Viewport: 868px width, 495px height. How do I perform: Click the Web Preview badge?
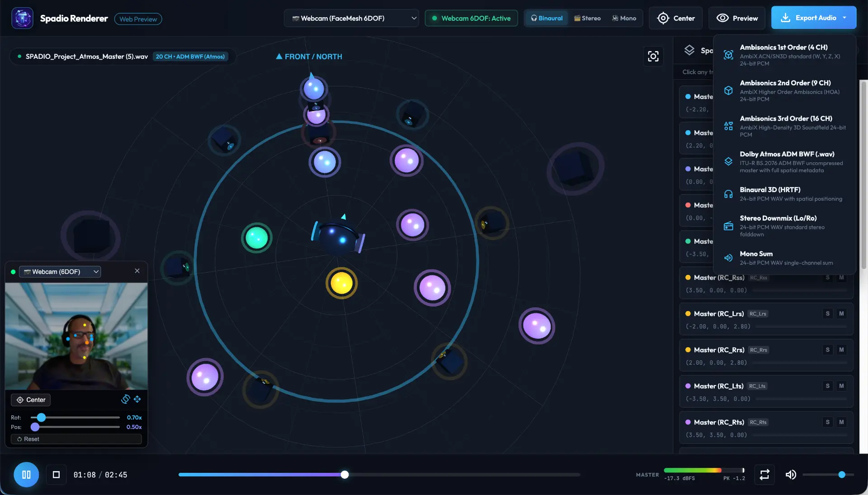point(138,19)
